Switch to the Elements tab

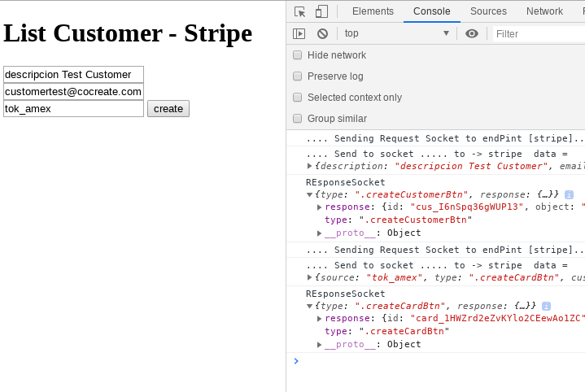373,11
